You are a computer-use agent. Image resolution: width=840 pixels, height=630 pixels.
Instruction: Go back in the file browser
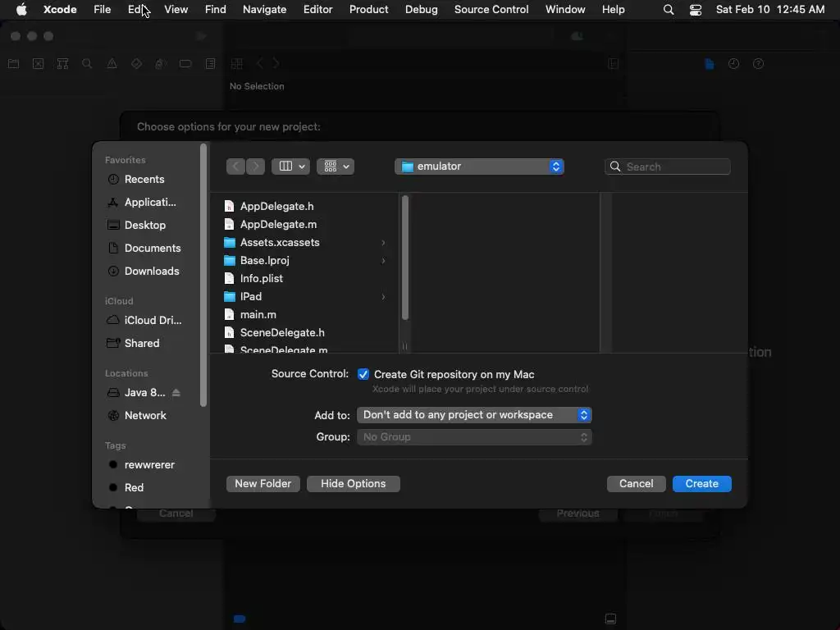(235, 167)
